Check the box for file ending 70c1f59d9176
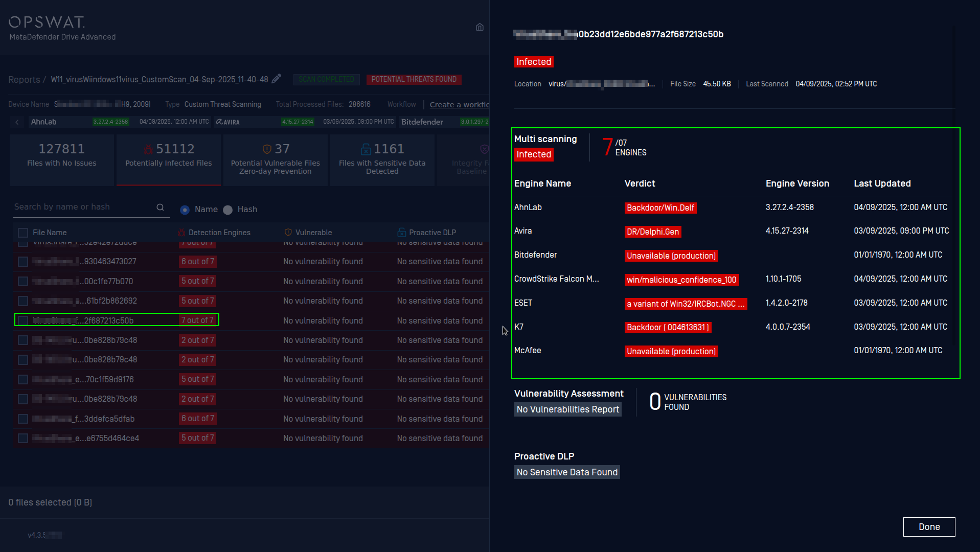Image resolution: width=980 pixels, height=552 pixels. coord(23,379)
